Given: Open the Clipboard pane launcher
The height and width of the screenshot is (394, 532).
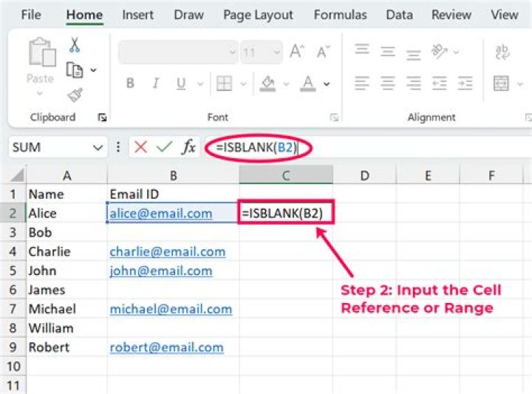Looking at the screenshot, I should click(x=102, y=118).
